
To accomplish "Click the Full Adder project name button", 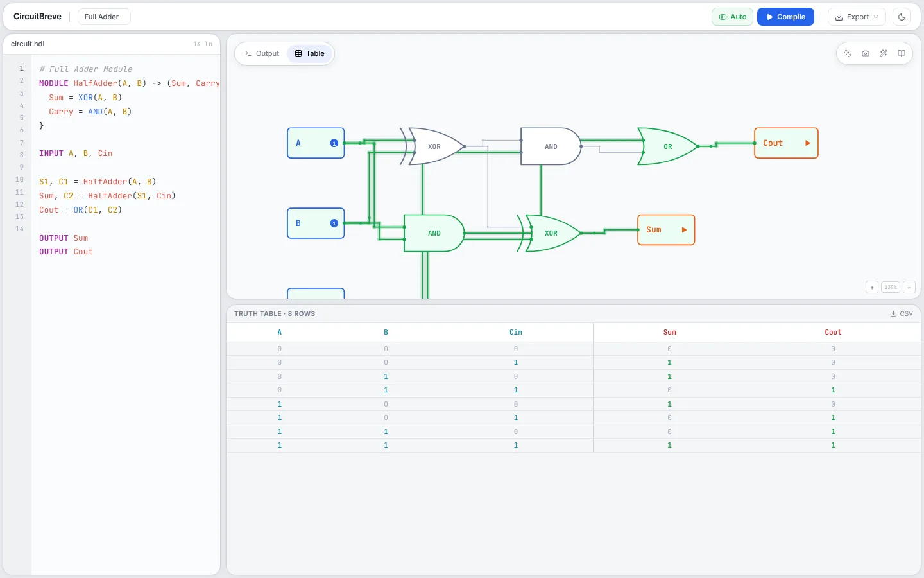I will pos(104,17).
